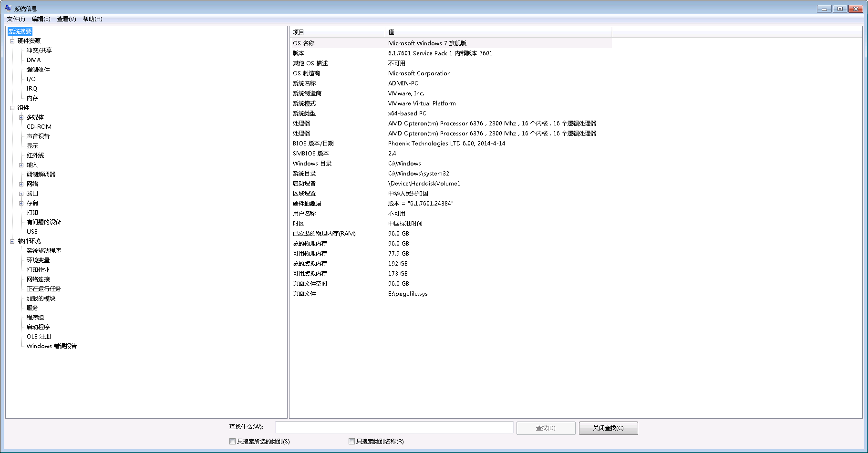Click the BIOS 版本/日期 row label

click(313, 144)
